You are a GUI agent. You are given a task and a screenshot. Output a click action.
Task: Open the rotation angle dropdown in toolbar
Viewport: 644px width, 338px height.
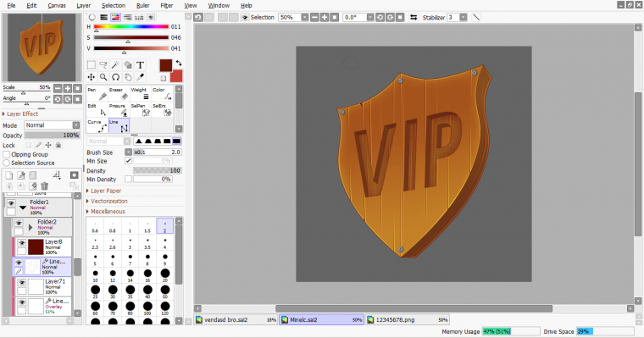click(370, 17)
